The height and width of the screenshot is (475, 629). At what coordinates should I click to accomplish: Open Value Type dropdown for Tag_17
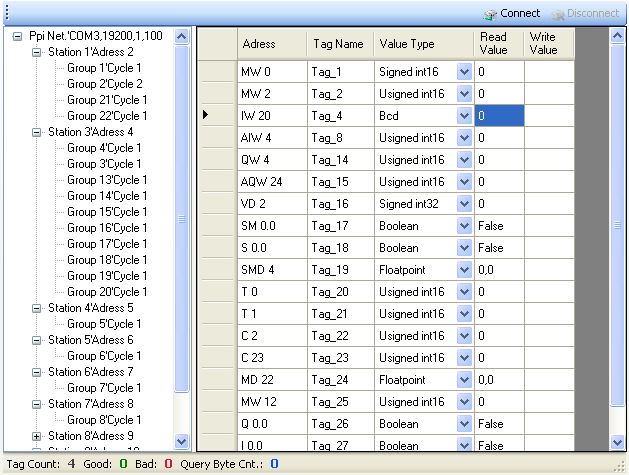(x=464, y=226)
